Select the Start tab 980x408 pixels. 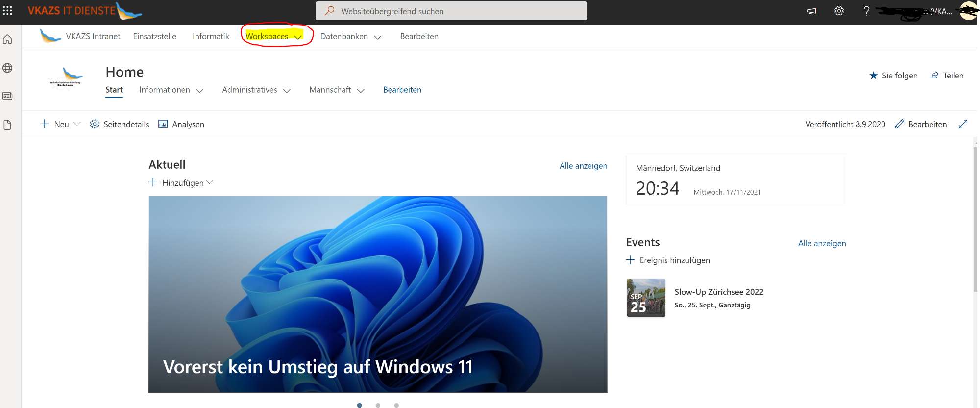114,90
